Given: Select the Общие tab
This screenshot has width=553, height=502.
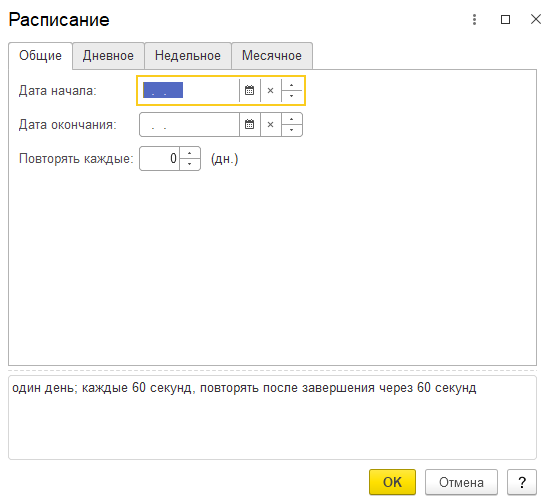Looking at the screenshot, I should pos(41,56).
